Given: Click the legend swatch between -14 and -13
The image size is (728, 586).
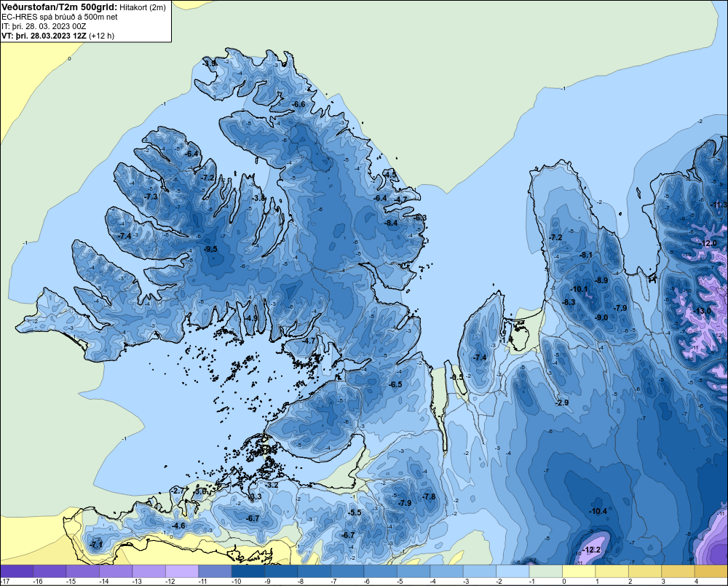Looking at the screenshot, I should coord(116,571).
